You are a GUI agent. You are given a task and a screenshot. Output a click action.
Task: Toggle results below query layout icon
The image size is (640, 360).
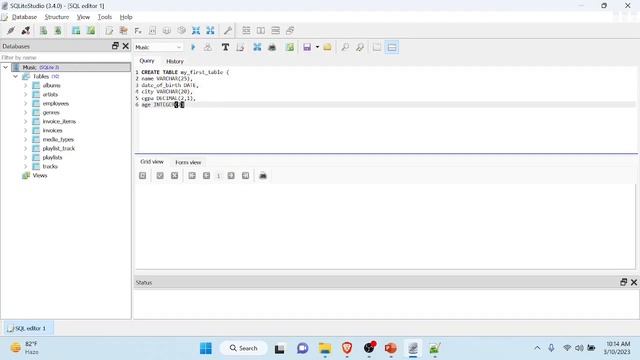pyautogui.click(x=392, y=47)
